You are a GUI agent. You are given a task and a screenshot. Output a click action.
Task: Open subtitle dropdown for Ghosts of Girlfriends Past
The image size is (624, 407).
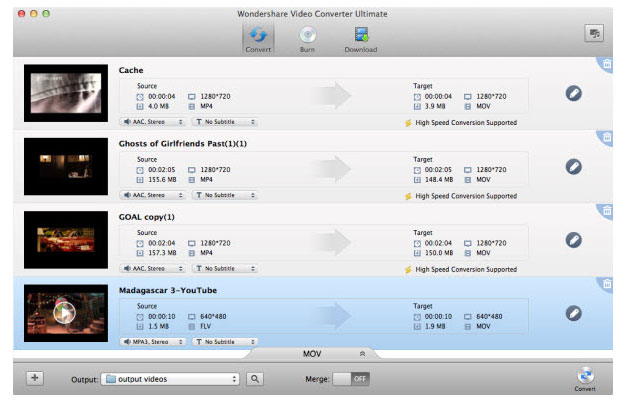[225, 195]
